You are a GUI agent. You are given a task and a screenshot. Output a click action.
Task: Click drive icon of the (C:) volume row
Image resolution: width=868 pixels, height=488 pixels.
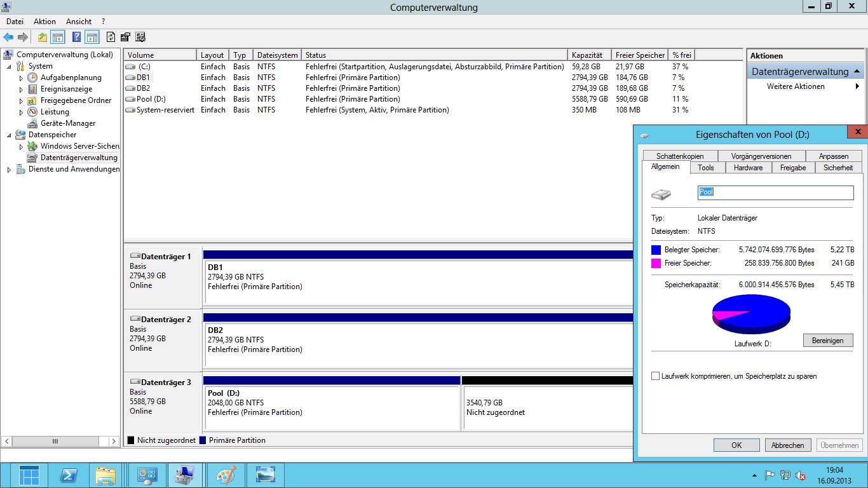130,67
